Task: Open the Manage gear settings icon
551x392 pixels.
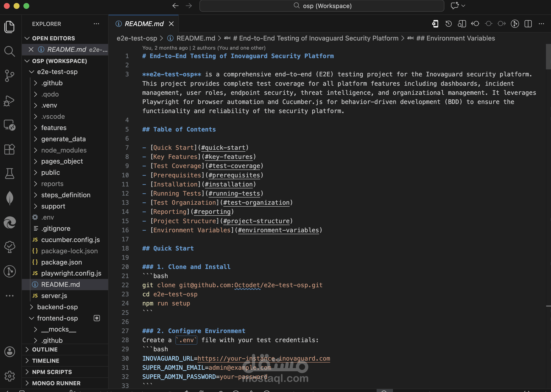Action: 9,376
